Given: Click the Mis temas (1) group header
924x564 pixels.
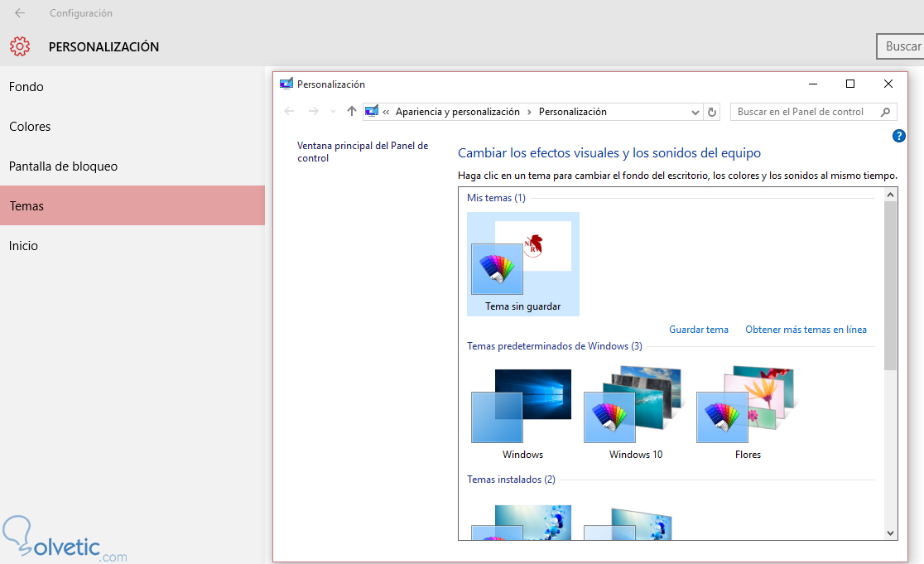Looking at the screenshot, I should [496, 198].
